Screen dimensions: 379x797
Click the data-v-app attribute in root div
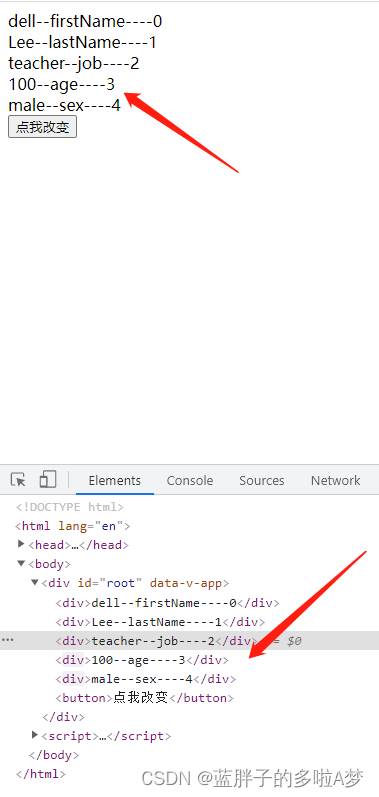click(186, 583)
